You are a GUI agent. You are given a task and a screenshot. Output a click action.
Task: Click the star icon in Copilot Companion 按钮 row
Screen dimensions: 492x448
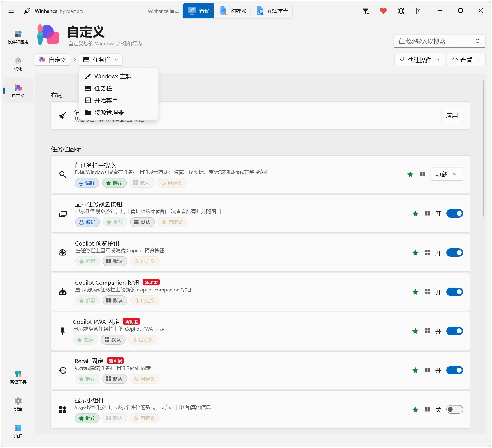[416, 292]
